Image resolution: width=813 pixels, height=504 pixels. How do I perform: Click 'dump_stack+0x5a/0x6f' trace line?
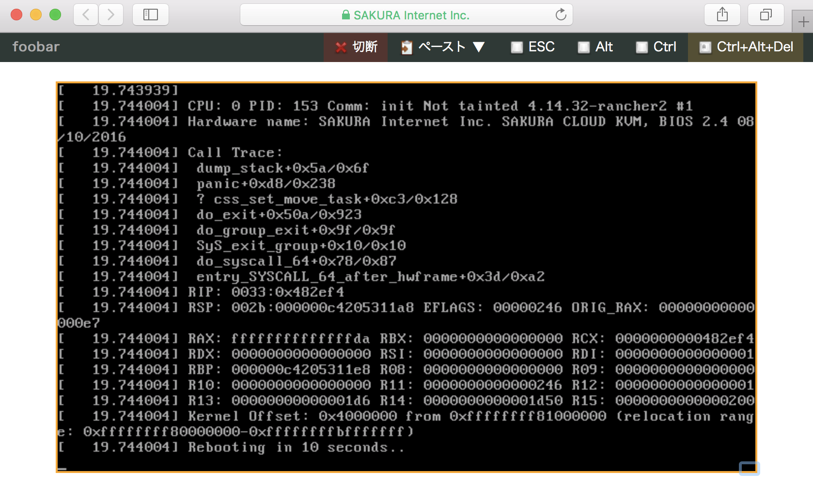pyautogui.click(x=214, y=168)
